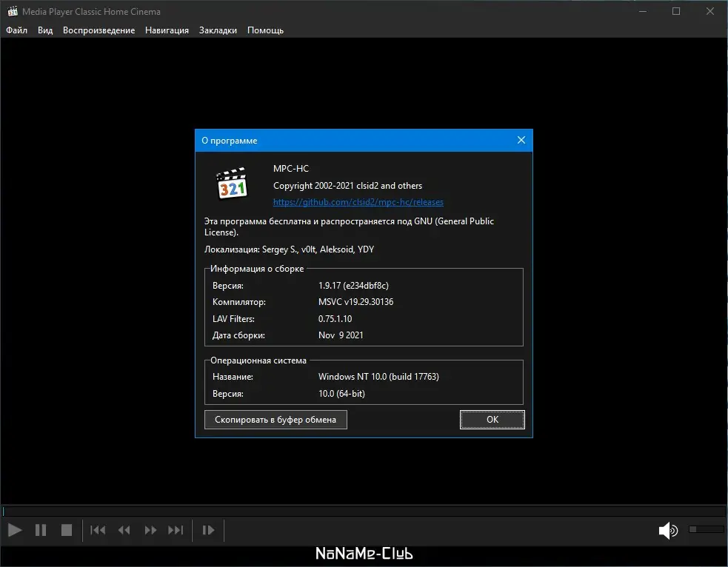Click the Компилятор: label
Viewport: 728px width, 567px height.
(239, 302)
